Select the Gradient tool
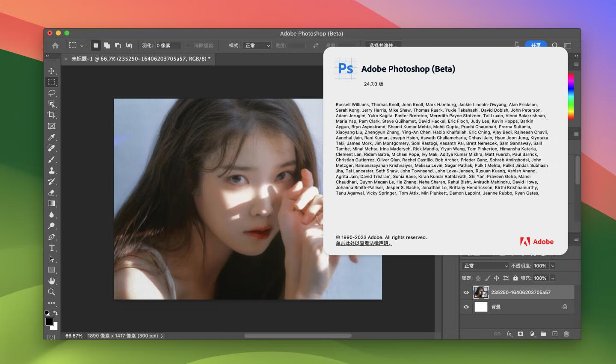The image size is (616, 364). [x=51, y=204]
